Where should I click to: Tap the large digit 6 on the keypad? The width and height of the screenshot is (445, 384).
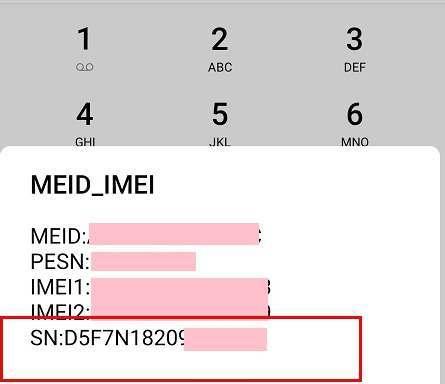click(x=355, y=114)
